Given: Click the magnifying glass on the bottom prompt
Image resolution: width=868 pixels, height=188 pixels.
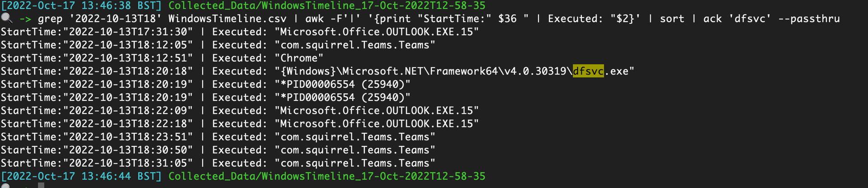Looking at the screenshot, I should tap(5, 185).
